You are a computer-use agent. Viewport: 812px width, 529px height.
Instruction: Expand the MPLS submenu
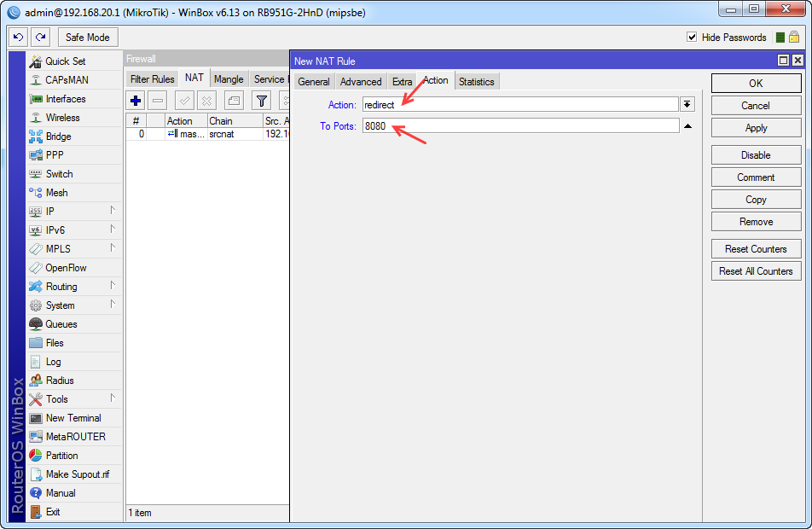coord(113,247)
